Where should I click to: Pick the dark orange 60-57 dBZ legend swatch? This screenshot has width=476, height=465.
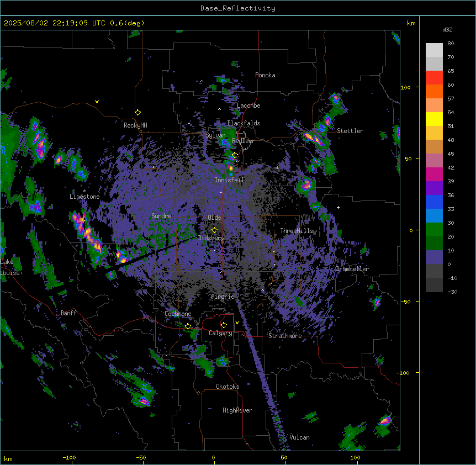point(434,91)
